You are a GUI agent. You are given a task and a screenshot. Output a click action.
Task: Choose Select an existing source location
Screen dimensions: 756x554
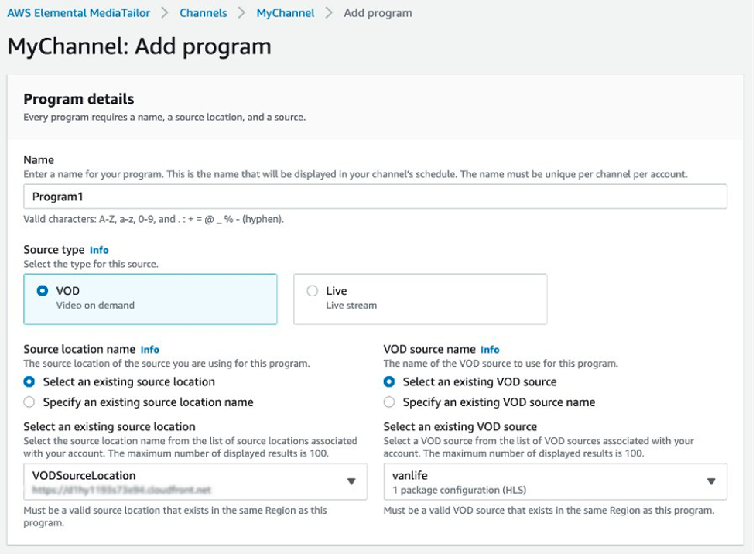[x=29, y=381]
